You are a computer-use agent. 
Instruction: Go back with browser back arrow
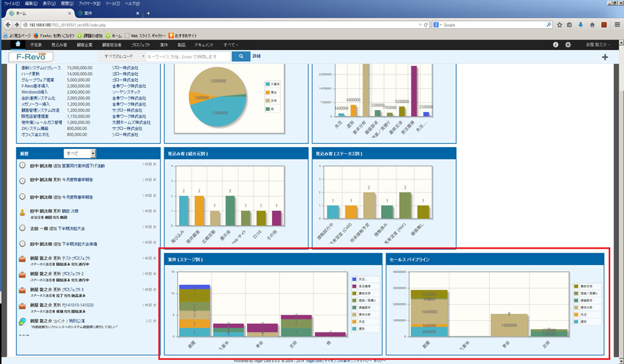(x=7, y=24)
